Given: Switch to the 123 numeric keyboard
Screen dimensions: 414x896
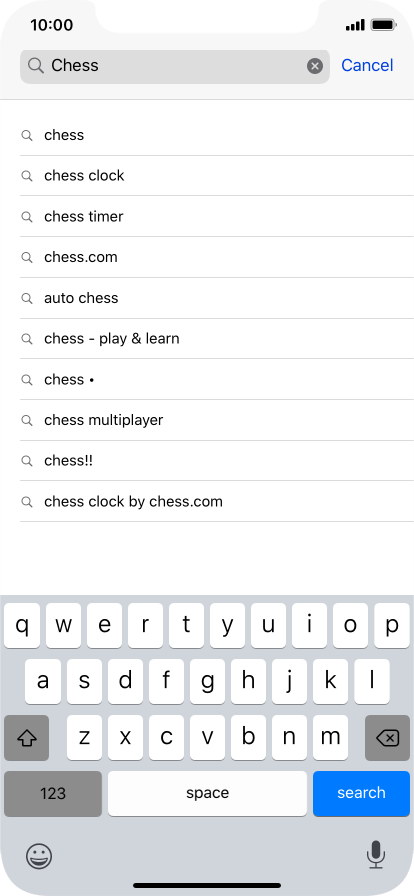Looking at the screenshot, I should click(x=53, y=793).
